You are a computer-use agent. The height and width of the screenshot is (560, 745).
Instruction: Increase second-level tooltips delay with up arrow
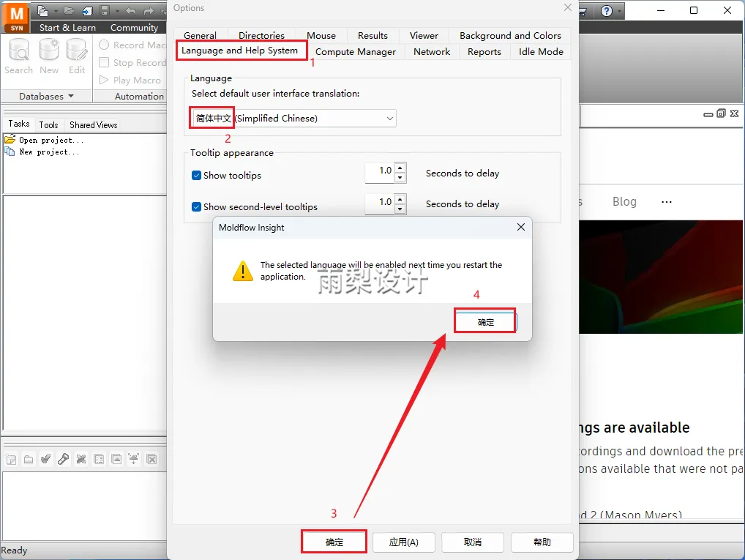coord(400,199)
